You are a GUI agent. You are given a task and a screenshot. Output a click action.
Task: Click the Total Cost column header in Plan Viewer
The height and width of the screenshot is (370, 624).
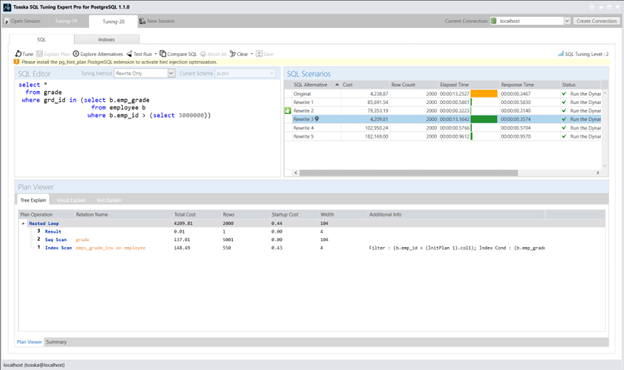click(x=197, y=214)
